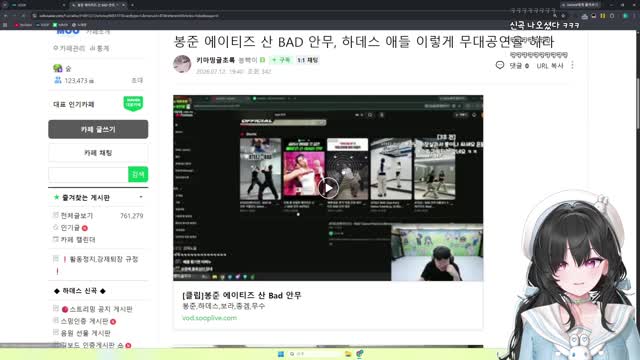This screenshot has width=640, height=360.
Task: Click the yellow pause extension icon in toolbar
Action: [602, 16]
